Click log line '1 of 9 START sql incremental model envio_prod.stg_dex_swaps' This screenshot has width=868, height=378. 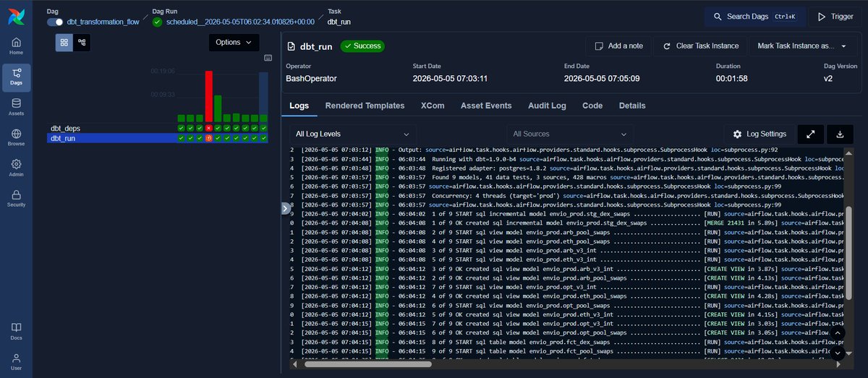[568, 214]
